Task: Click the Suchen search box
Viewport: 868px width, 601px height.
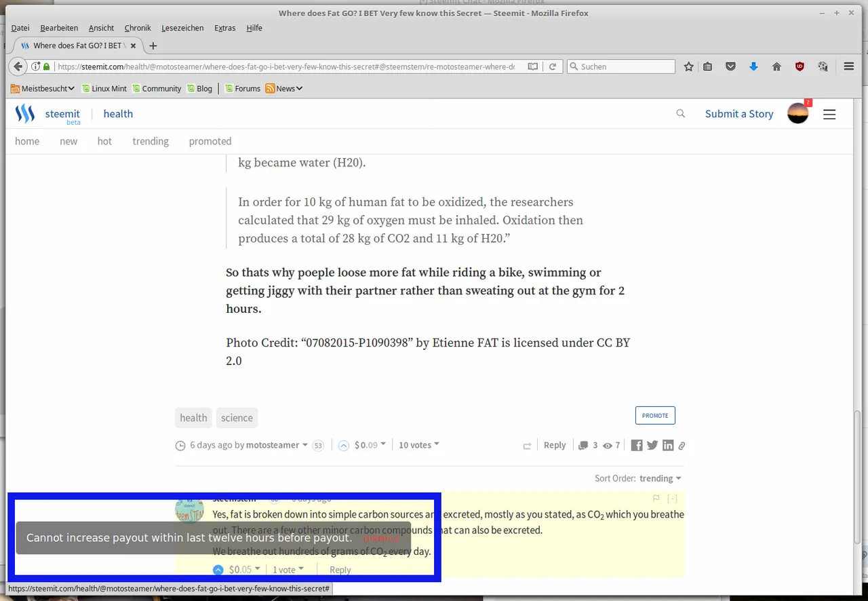Action: [x=621, y=66]
